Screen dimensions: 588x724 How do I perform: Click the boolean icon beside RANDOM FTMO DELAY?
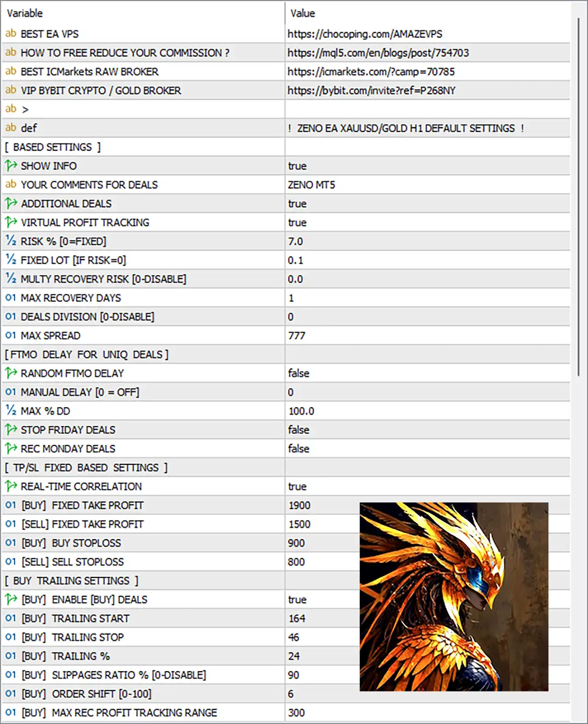(11, 373)
